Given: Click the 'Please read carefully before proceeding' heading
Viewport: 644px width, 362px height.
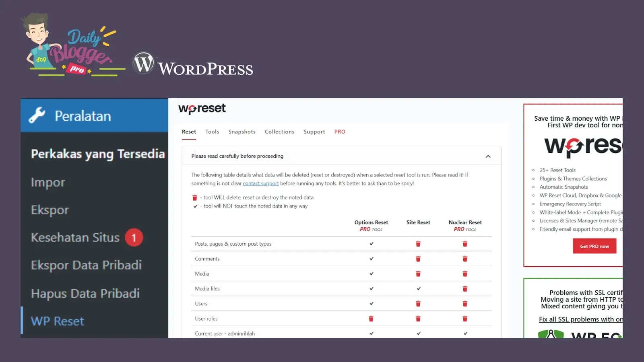Looking at the screenshot, I should 237,156.
